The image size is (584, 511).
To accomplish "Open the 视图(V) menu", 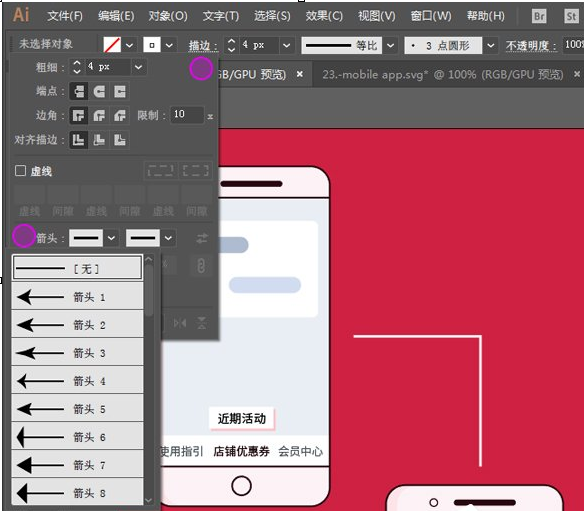I will pos(377,16).
